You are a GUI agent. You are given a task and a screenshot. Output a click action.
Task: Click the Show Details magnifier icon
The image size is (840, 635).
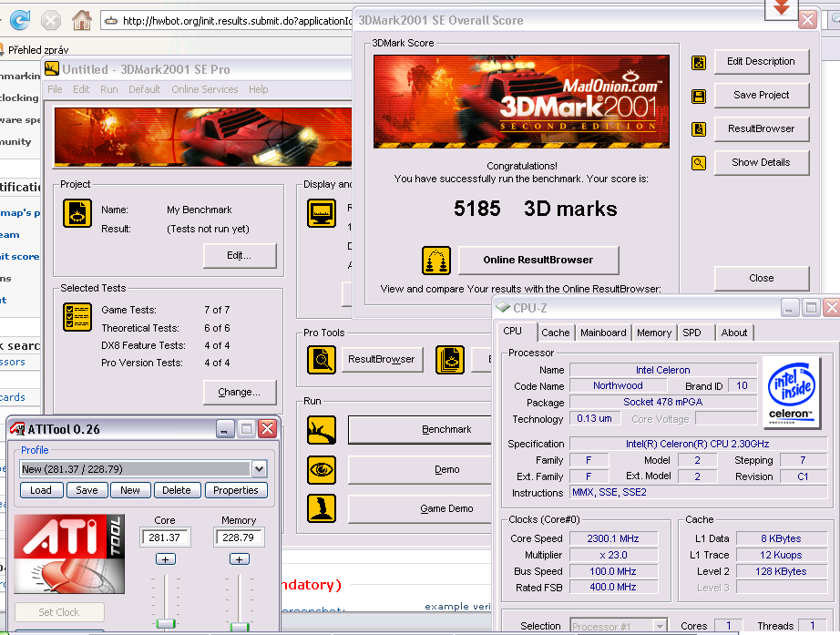[699, 163]
